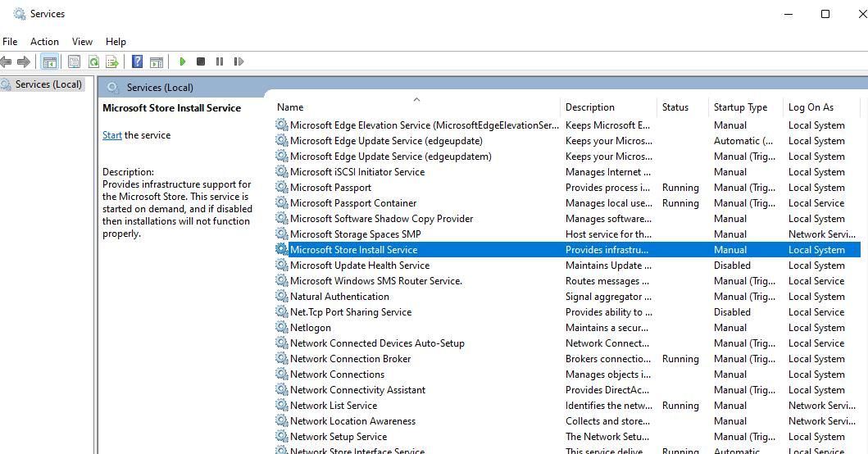Click 'Provides infrastru...' description in selected row
Screen dimensions: 868x454
pos(607,249)
